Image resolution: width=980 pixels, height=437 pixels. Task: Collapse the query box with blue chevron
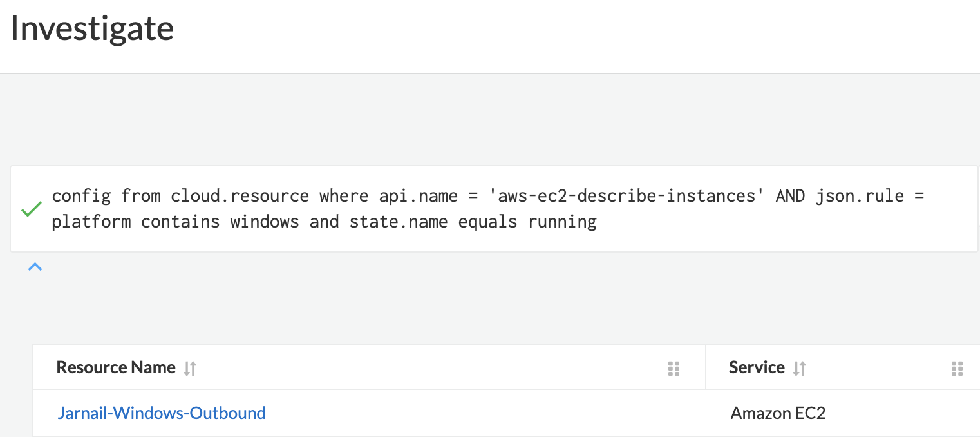(x=35, y=266)
